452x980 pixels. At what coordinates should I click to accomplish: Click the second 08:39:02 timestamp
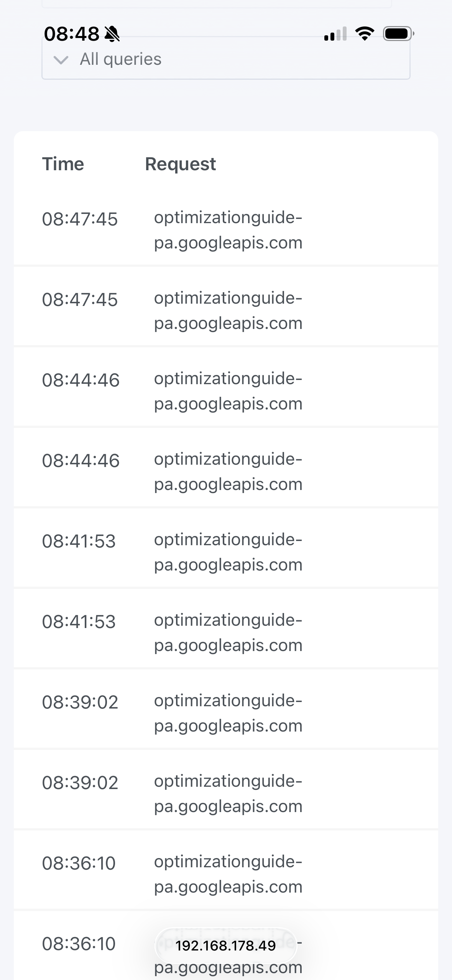(x=80, y=783)
